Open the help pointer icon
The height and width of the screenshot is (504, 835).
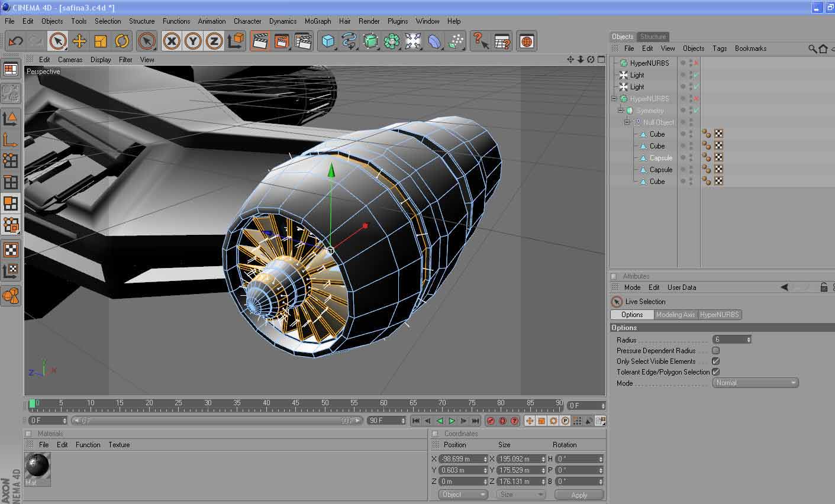481,41
